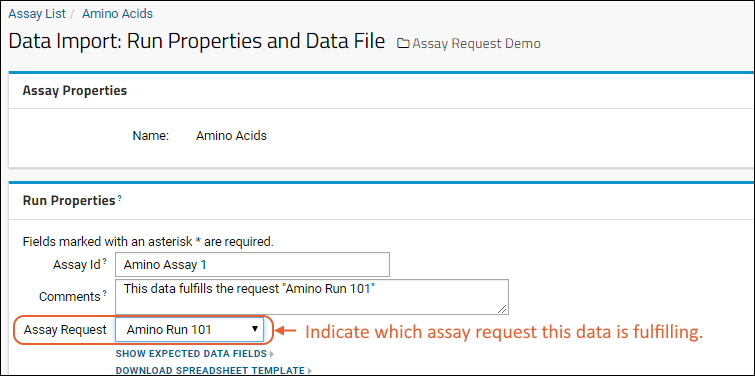
Task: Click the folder icon before Assay Request Demo
Action: tap(403, 44)
